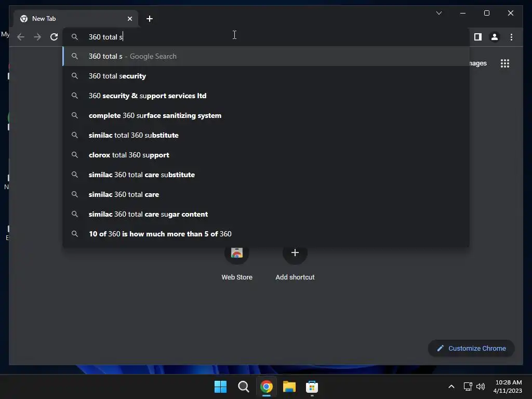This screenshot has height=399, width=532.
Task: Go back using the back arrow
Action: tap(21, 37)
